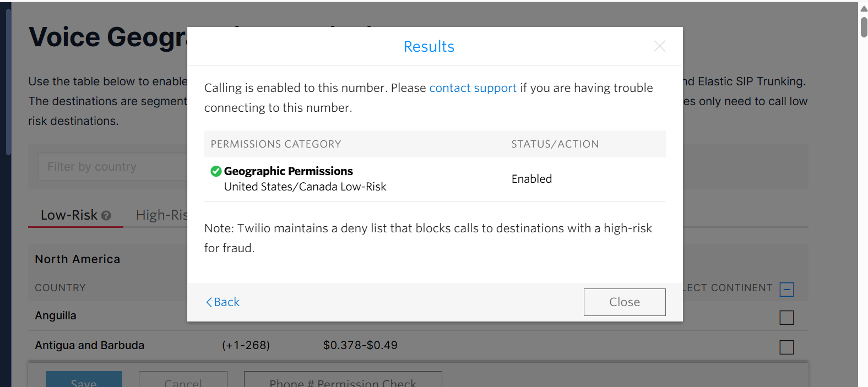Go Back using the chevron link
The width and height of the screenshot is (868, 387).
(223, 302)
